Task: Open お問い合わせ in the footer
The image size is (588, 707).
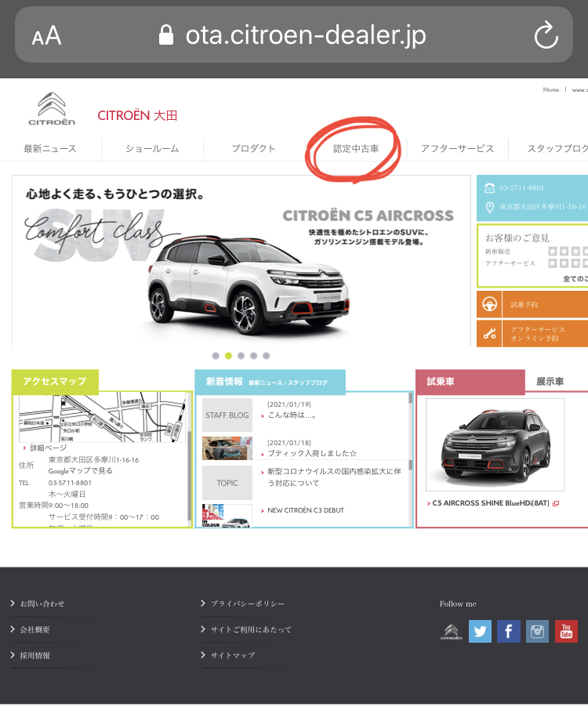Action: (x=42, y=604)
